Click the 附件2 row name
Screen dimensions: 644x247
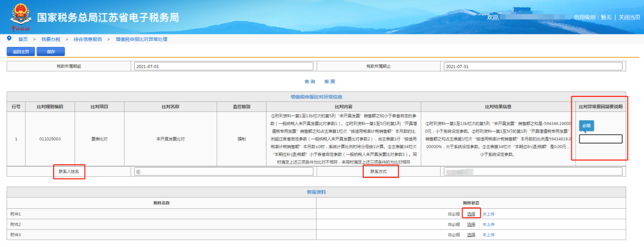click(x=16, y=224)
